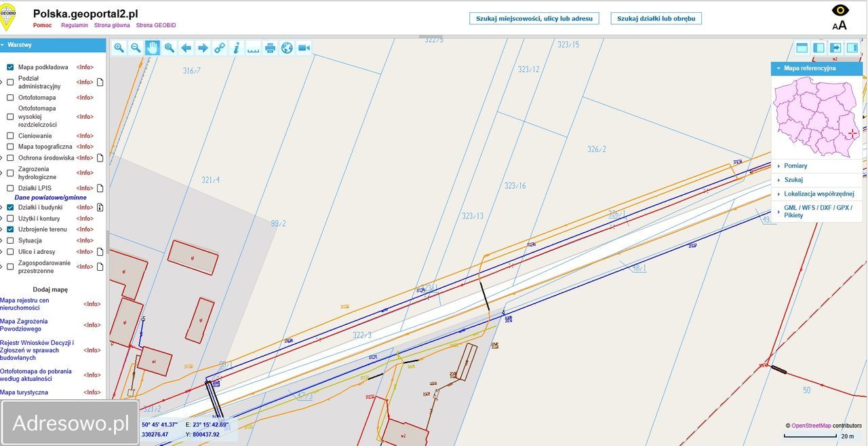Select the zoom out magnifier tool
Viewport: 868px width, 446px height.
coord(136,48)
